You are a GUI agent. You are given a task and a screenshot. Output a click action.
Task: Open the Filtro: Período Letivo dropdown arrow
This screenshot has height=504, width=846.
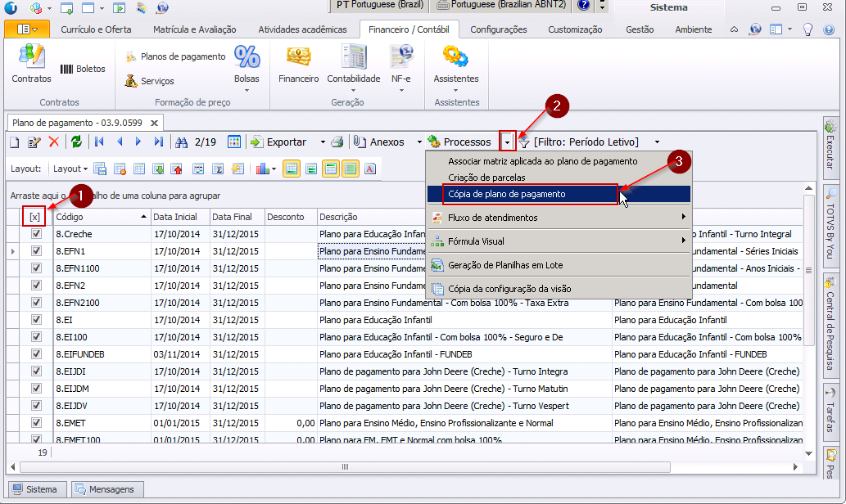click(x=657, y=142)
